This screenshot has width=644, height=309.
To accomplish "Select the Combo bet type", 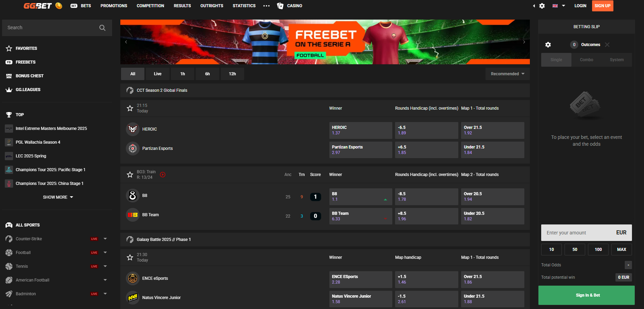I will (587, 60).
